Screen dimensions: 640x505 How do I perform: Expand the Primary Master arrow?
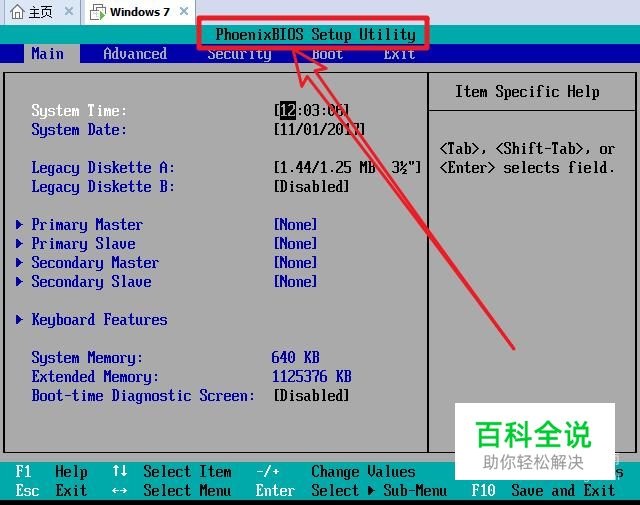tap(19, 224)
